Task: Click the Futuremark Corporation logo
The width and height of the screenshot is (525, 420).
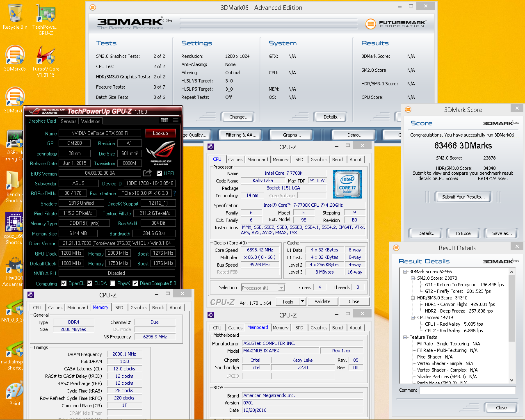Action: [x=396, y=24]
